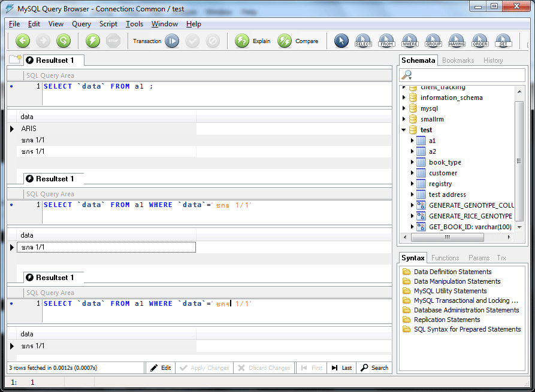Select the GET_BOOK_ID function item
Screen dimensions: 535x392
coord(470,227)
